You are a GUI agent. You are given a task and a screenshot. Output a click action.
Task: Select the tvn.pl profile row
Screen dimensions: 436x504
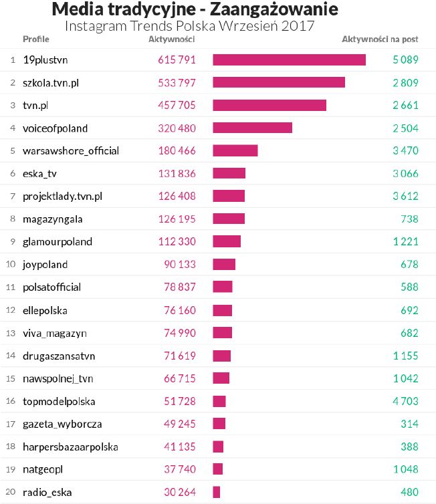36,106
